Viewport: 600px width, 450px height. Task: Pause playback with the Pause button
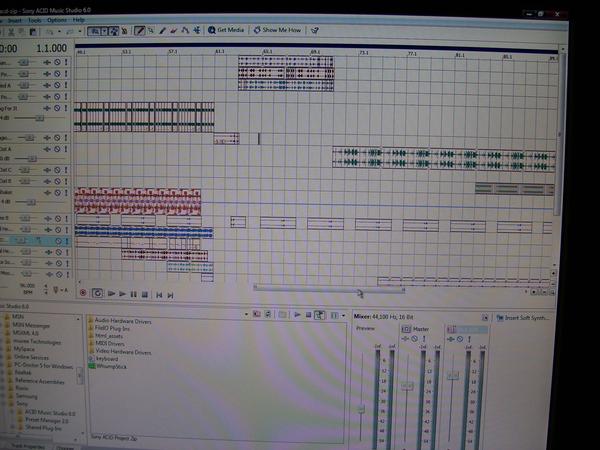tap(133, 294)
